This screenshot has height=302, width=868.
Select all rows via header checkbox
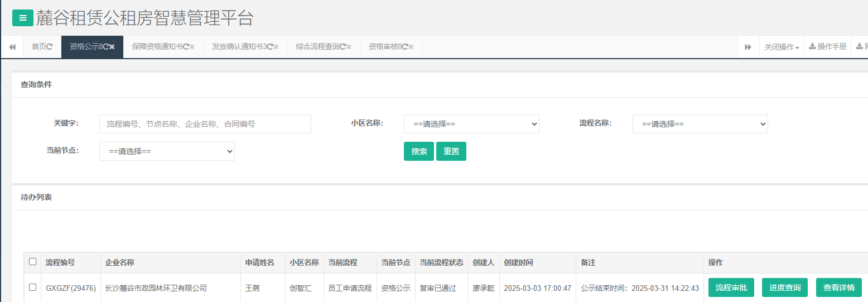pos(32,262)
